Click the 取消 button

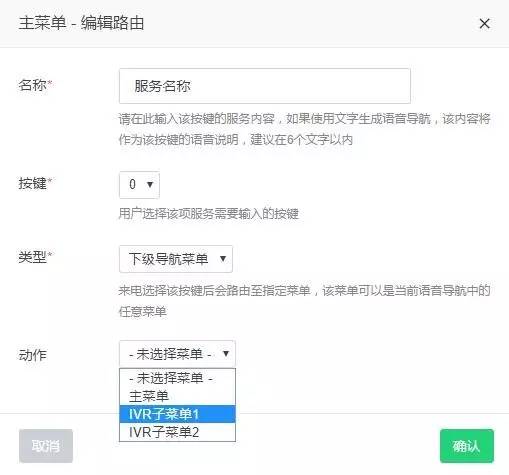click(x=46, y=446)
